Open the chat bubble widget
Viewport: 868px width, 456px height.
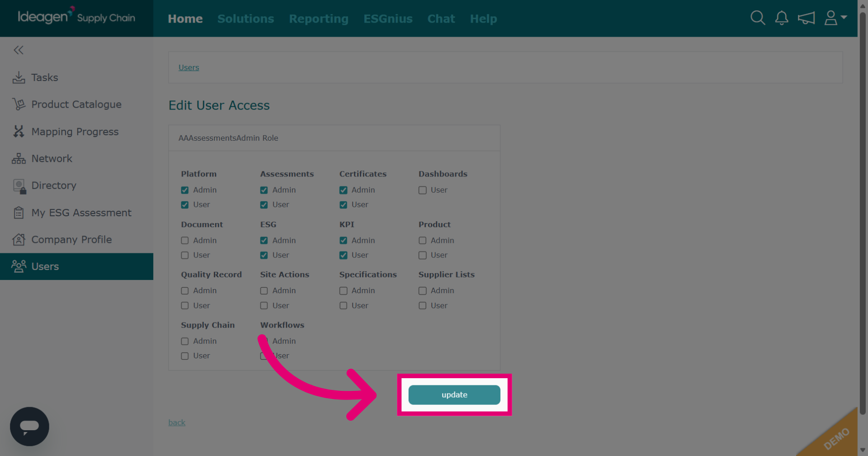[x=29, y=427]
